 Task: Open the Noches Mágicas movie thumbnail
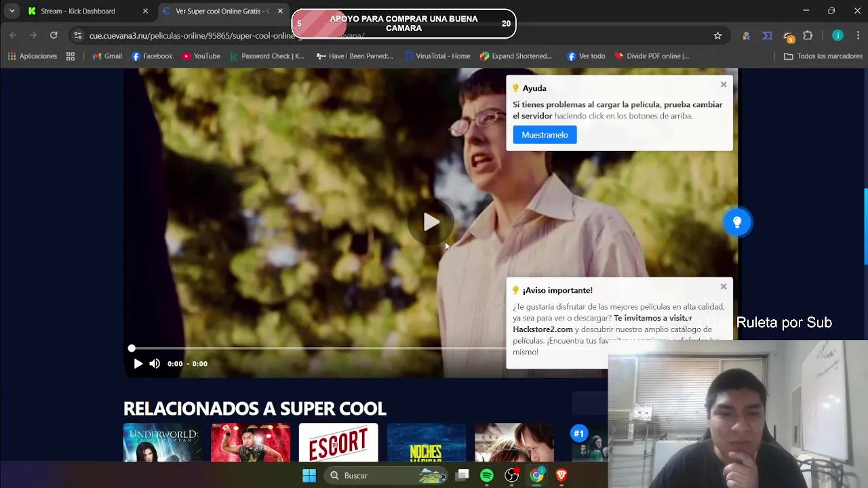click(426, 443)
